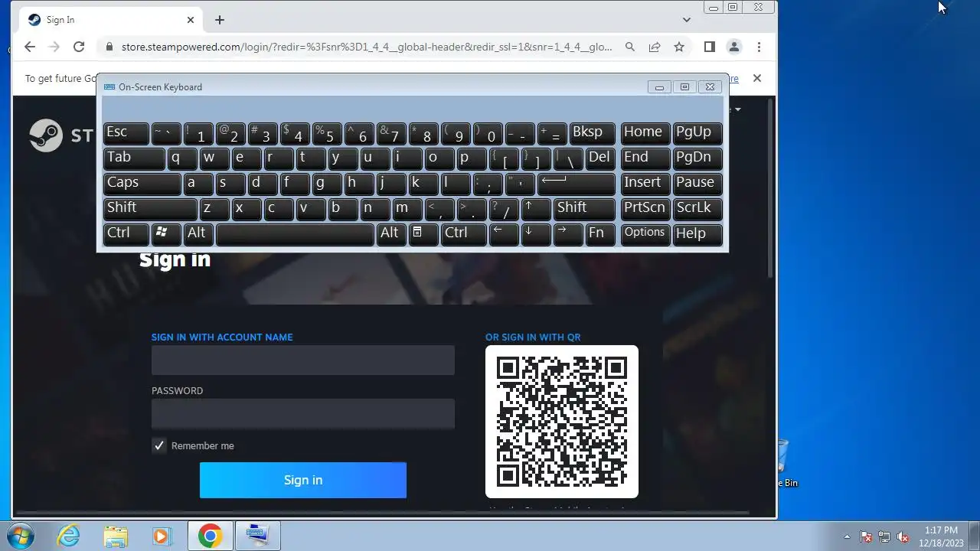Open a new Chrome tab

click(220, 20)
